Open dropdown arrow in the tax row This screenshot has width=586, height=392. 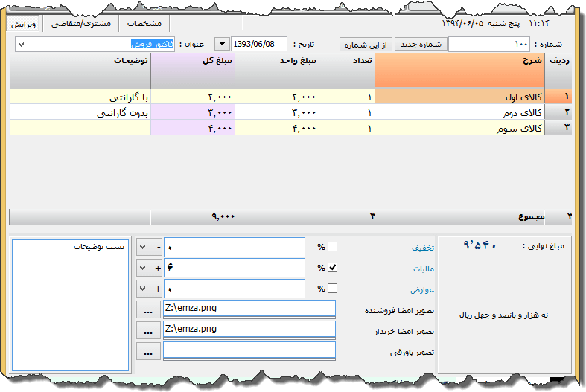(143, 268)
